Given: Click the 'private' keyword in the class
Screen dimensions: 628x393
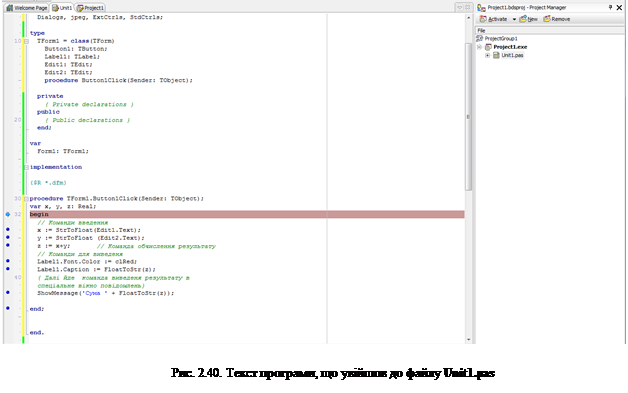Looking at the screenshot, I should 50,96.
